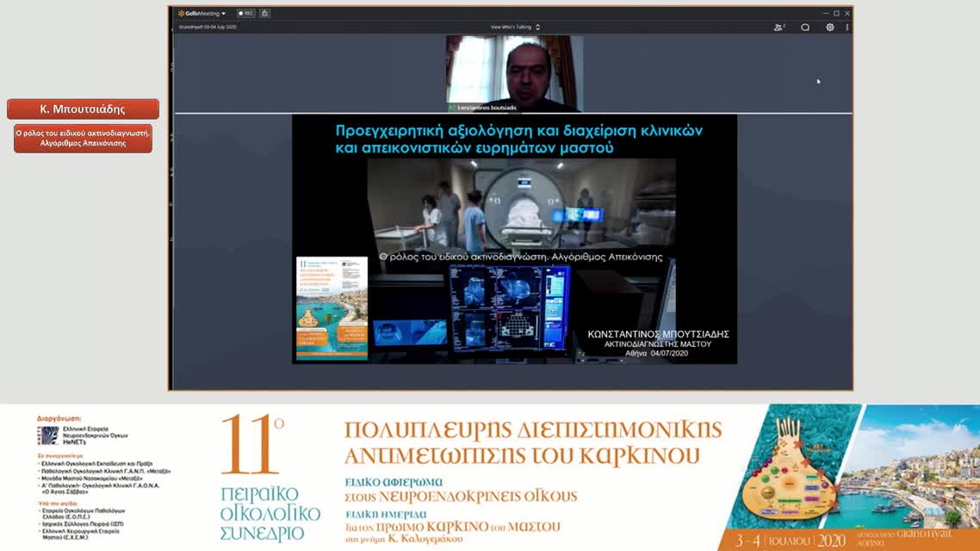This screenshot has height=551, width=980.
Task: Open the GoToMeeting settings gear
Action: [828, 27]
